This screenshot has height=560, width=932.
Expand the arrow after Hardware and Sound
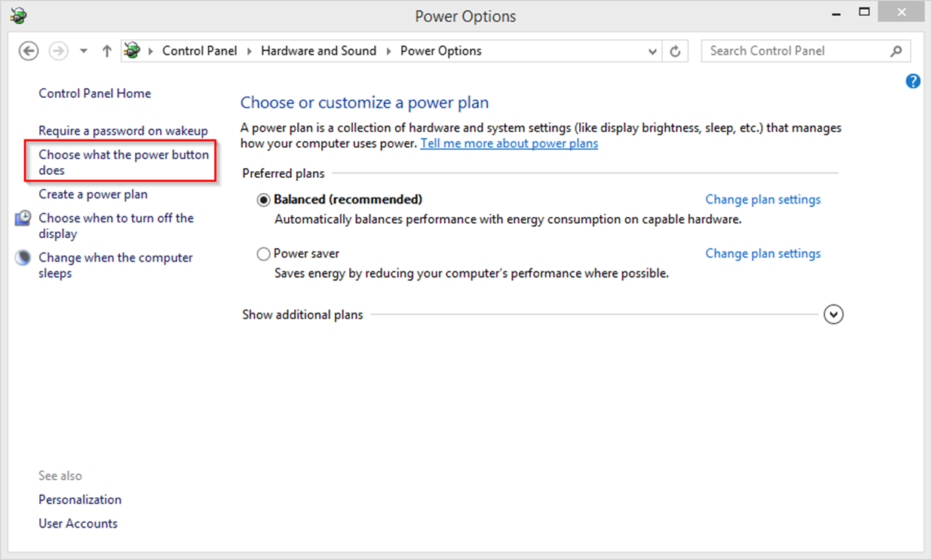(389, 51)
